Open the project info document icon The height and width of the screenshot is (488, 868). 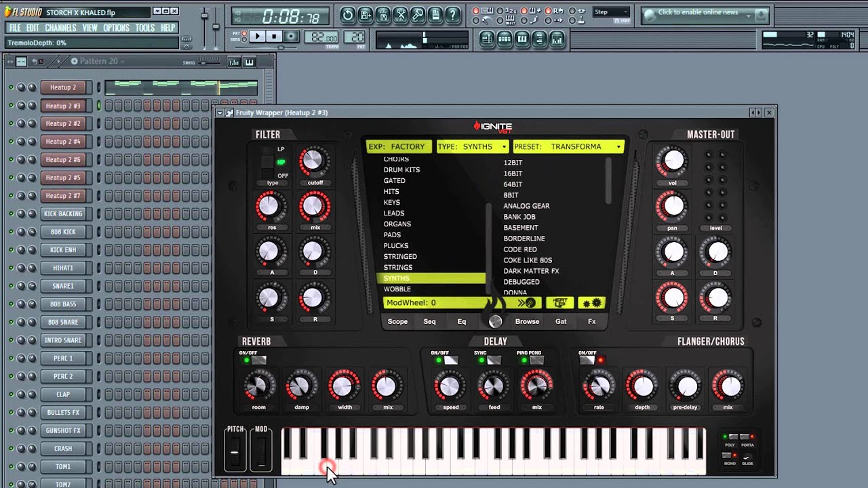pyautogui.click(x=435, y=15)
